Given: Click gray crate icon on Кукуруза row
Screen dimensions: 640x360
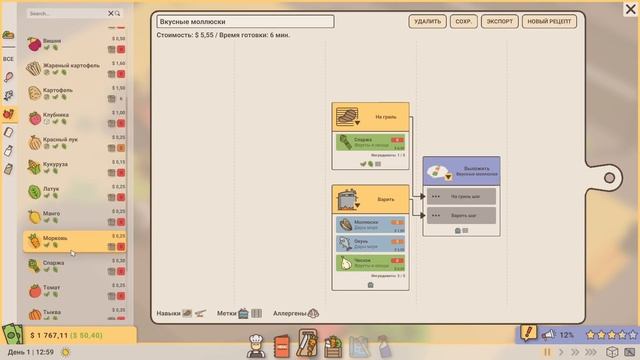Looking at the screenshot, I should [x=111, y=173].
